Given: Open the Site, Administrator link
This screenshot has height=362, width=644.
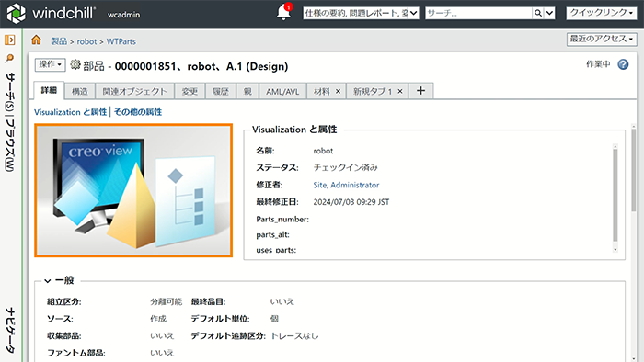Looking at the screenshot, I should 346,185.
